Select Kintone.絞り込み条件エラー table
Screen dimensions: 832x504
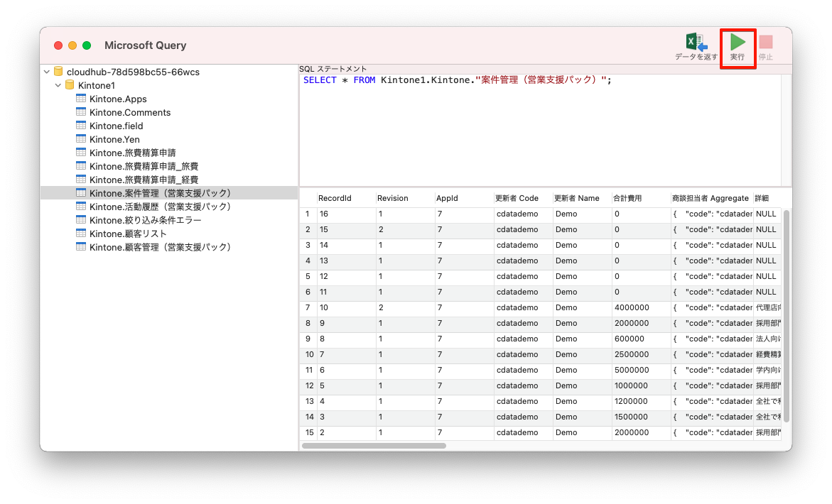(146, 220)
